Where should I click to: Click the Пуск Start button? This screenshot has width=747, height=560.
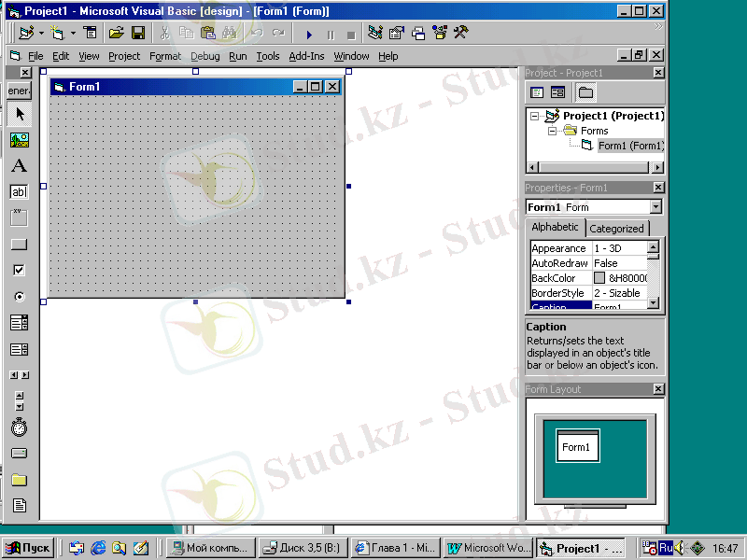28,548
